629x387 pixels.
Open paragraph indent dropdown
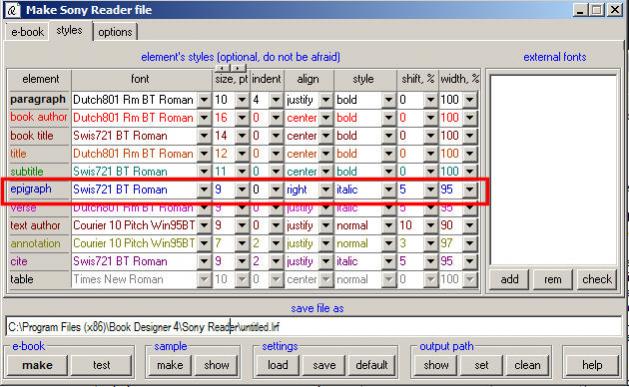click(x=276, y=99)
